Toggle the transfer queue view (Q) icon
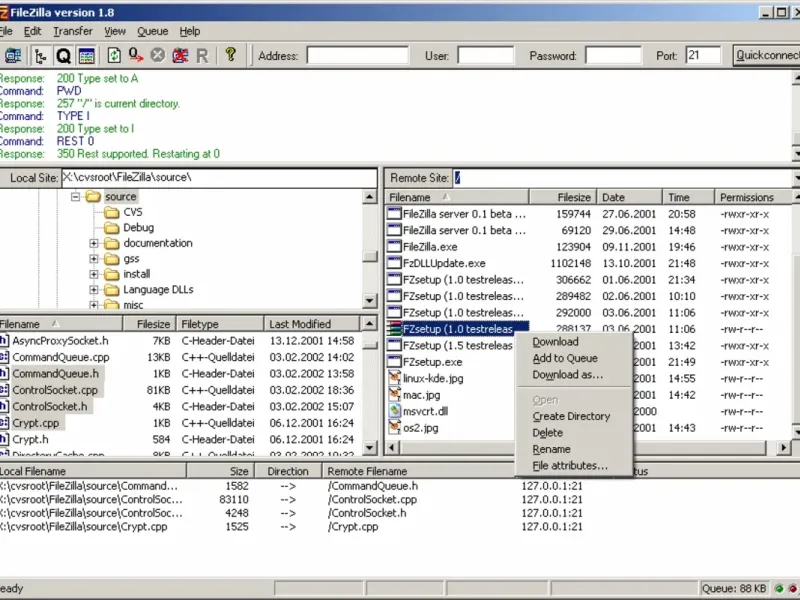The width and height of the screenshot is (800, 600). point(63,56)
